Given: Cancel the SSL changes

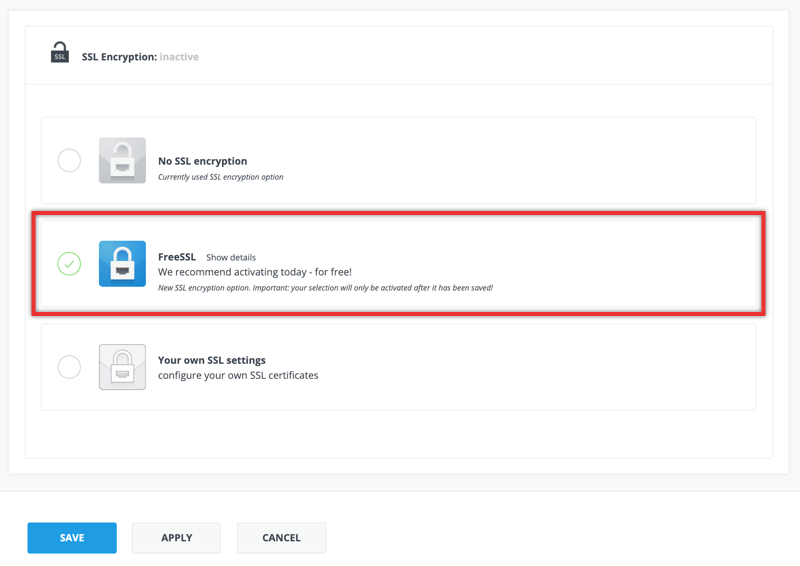Looking at the screenshot, I should 281,538.
